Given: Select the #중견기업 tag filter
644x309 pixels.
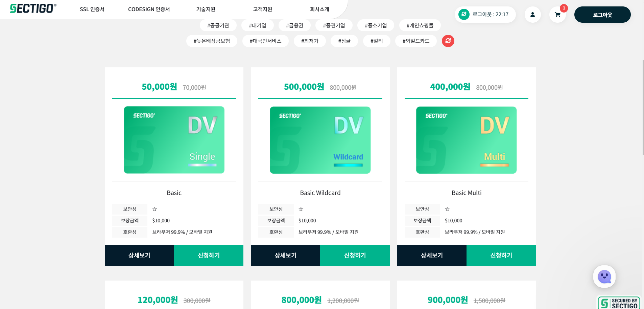Looking at the screenshot, I should [334, 25].
